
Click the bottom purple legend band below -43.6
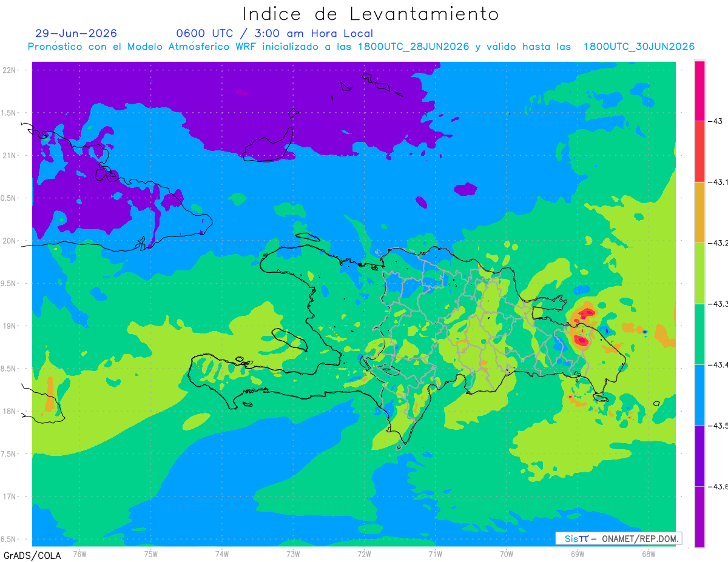tap(699, 517)
